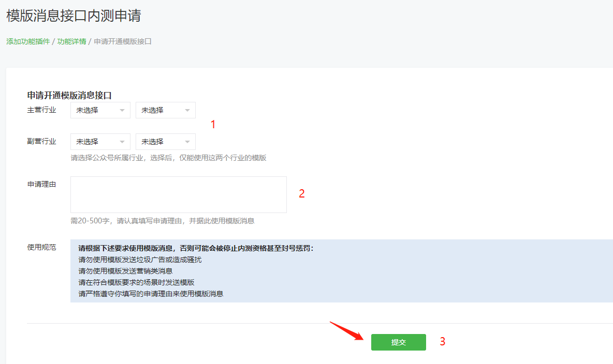The height and width of the screenshot is (364, 613).
Task: Focus the 申请理由 text area
Action: pyautogui.click(x=178, y=194)
